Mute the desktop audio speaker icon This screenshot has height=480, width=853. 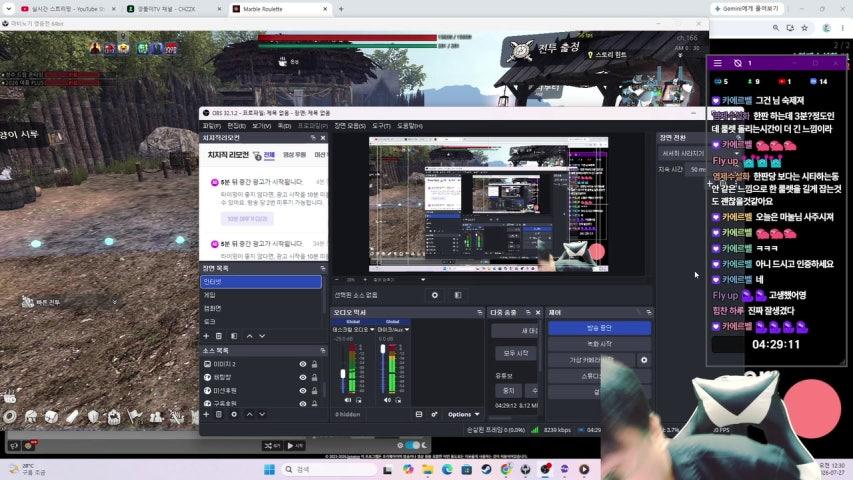348,400
